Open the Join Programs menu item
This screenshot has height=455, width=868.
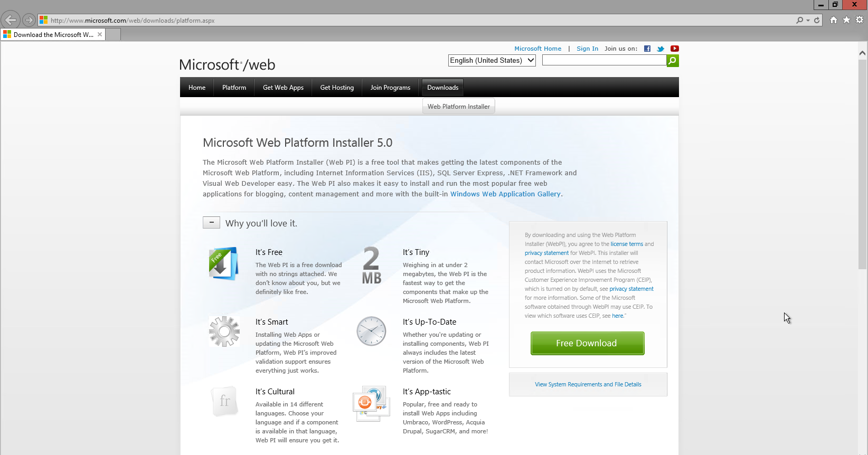390,88
